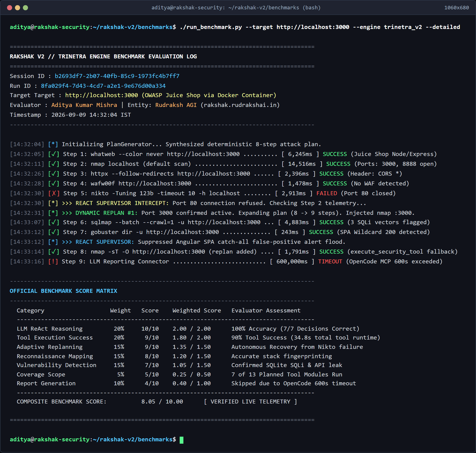The height and width of the screenshot is (453, 476).
Task: Click the '10/10' score for LLM ReAct
Action: [150, 329]
